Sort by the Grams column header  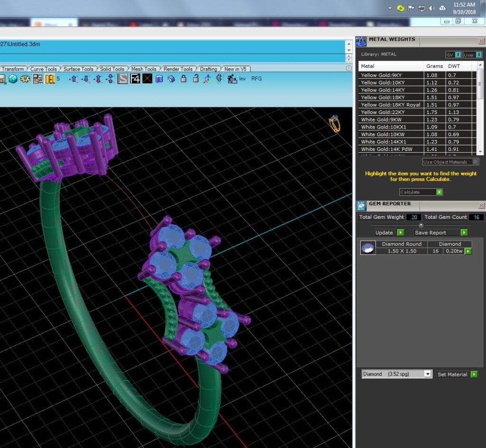pyautogui.click(x=434, y=66)
